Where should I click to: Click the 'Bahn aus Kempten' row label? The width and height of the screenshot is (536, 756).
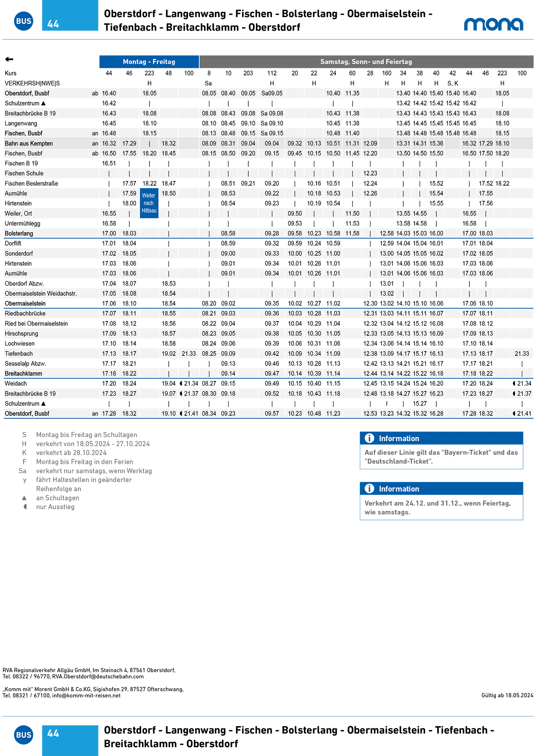pyautogui.click(x=29, y=143)
